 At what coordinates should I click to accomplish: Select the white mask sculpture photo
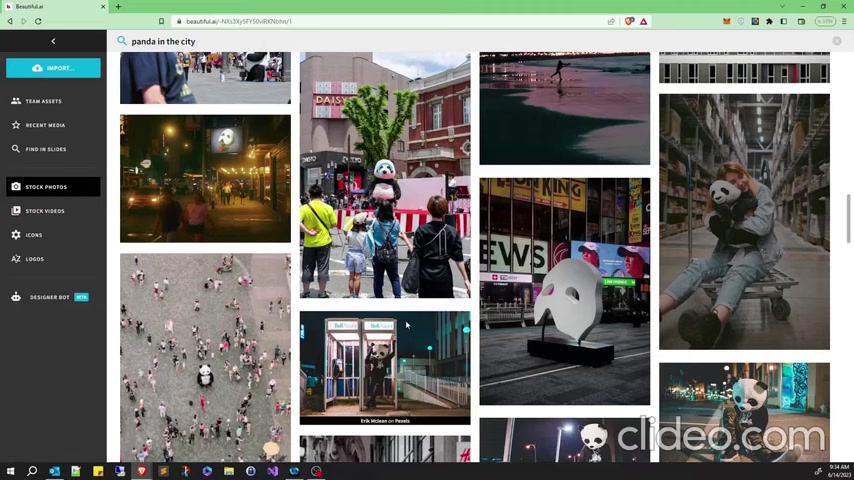pyautogui.click(x=565, y=291)
